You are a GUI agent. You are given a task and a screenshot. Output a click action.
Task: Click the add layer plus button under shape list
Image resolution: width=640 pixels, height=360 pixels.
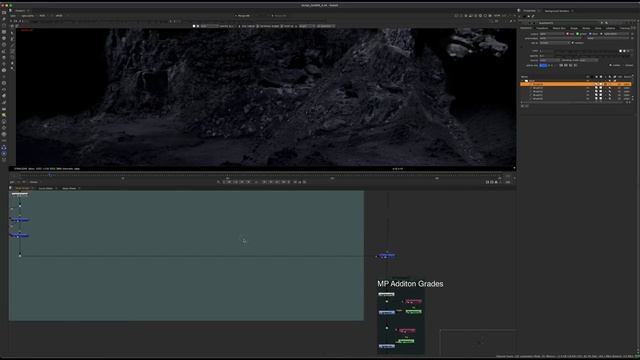pyautogui.click(x=522, y=106)
